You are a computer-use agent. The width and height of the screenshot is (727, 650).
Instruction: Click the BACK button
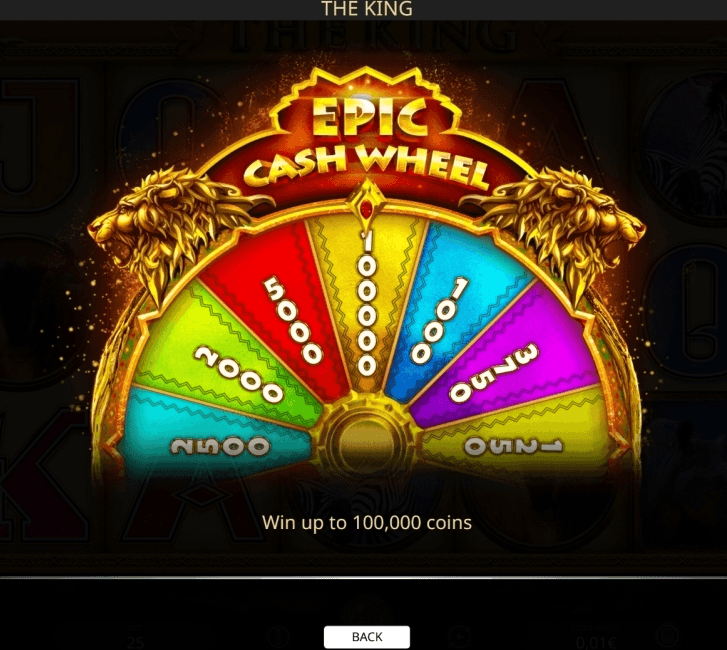click(366, 637)
